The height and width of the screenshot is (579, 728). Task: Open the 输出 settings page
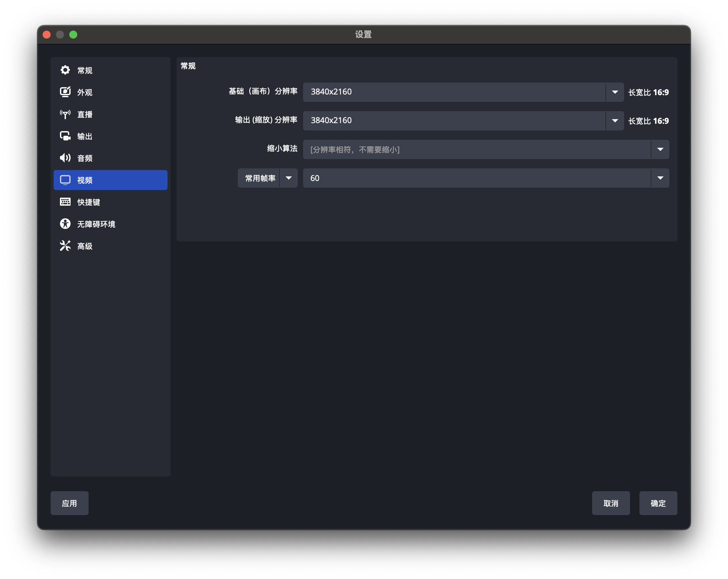coord(110,136)
